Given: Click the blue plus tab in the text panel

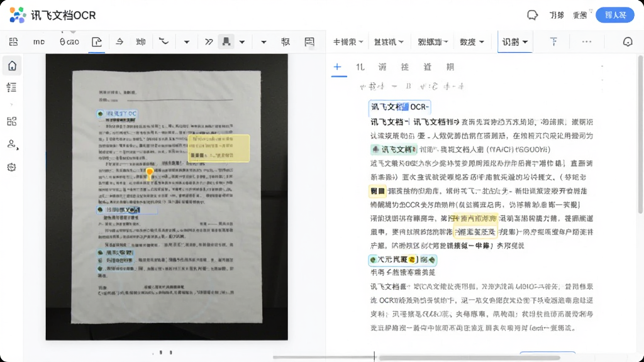Looking at the screenshot, I should click(337, 67).
